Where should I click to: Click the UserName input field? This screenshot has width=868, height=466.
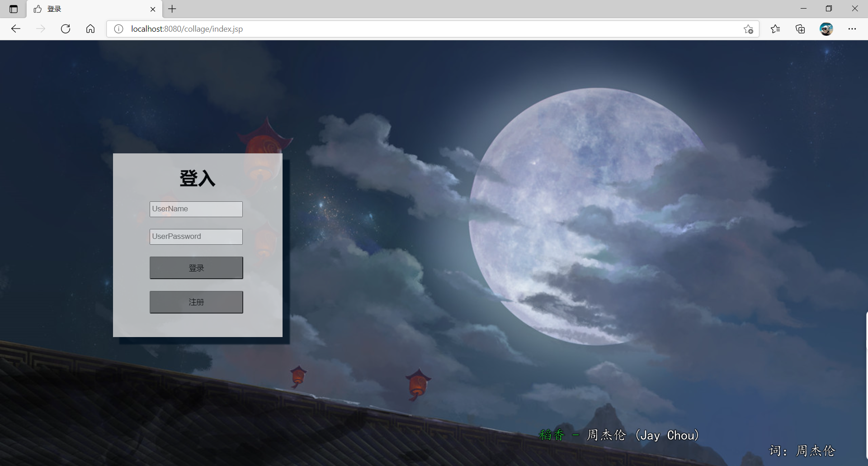tap(196, 209)
